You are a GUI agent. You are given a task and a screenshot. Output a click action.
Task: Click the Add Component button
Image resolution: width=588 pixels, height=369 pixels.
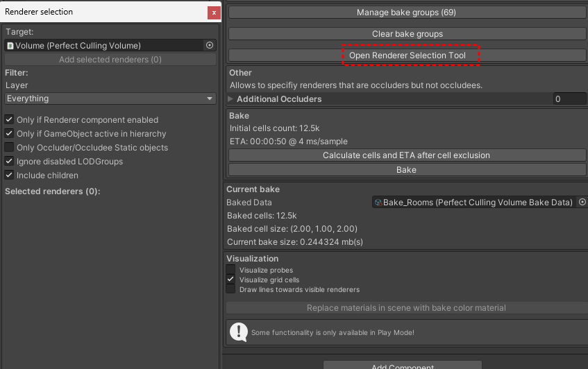click(403, 366)
